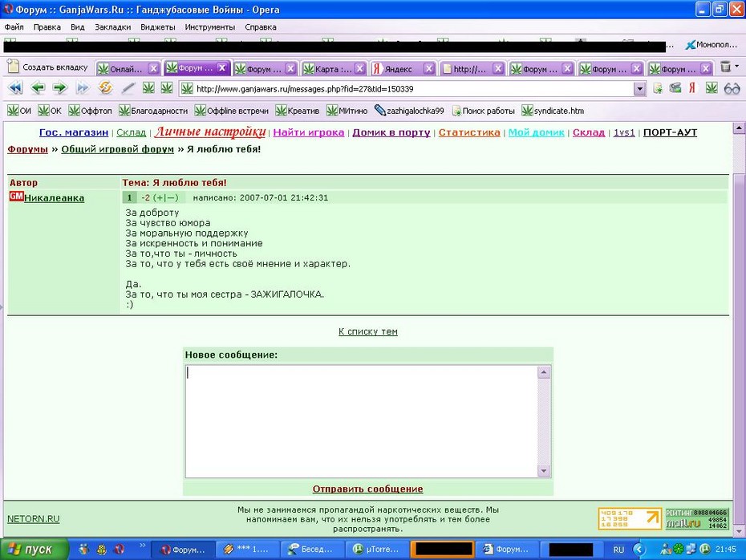Open the Гос. магазин link
Image resolution: width=746 pixels, height=560 pixels.
[74, 132]
